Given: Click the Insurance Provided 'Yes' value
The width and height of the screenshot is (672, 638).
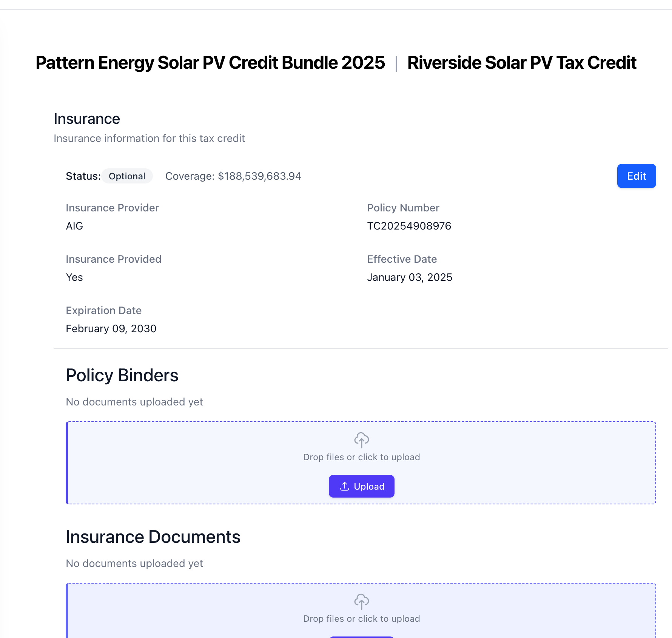Looking at the screenshot, I should click(x=74, y=277).
